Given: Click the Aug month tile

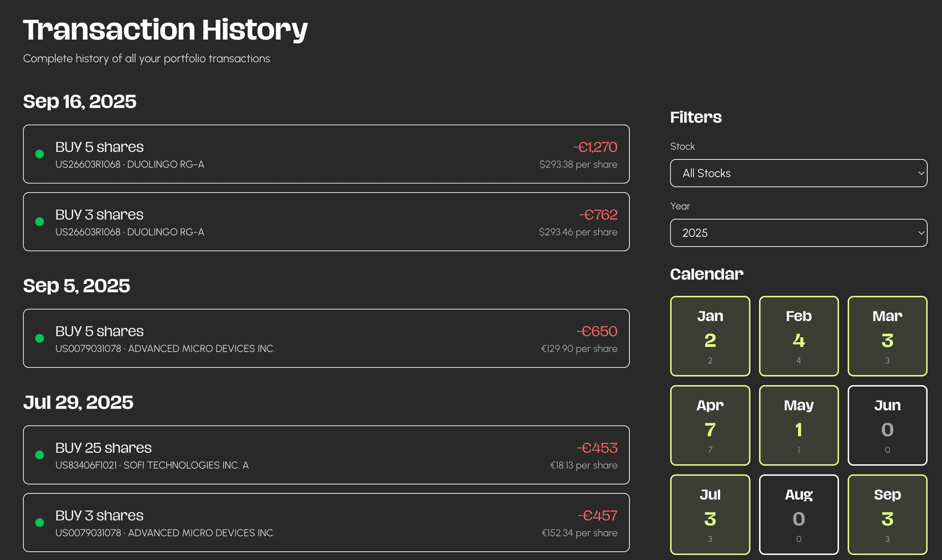Looking at the screenshot, I should coord(798,514).
